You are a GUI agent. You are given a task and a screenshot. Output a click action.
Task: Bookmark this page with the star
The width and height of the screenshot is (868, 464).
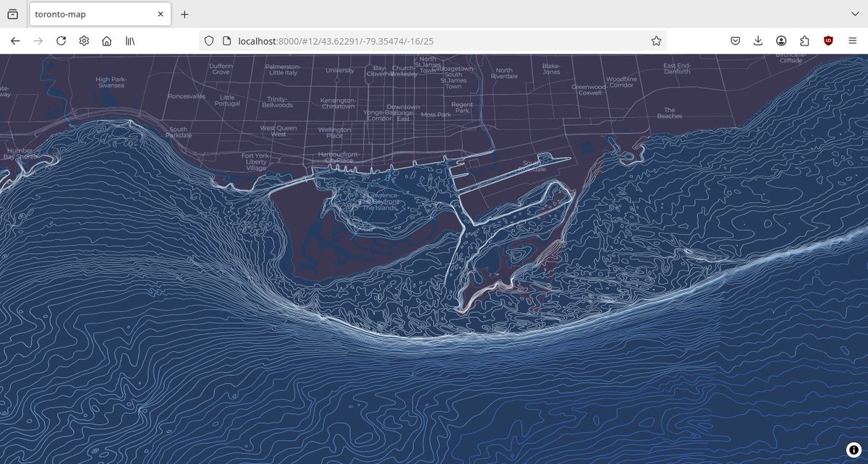click(x=655, y=40)
